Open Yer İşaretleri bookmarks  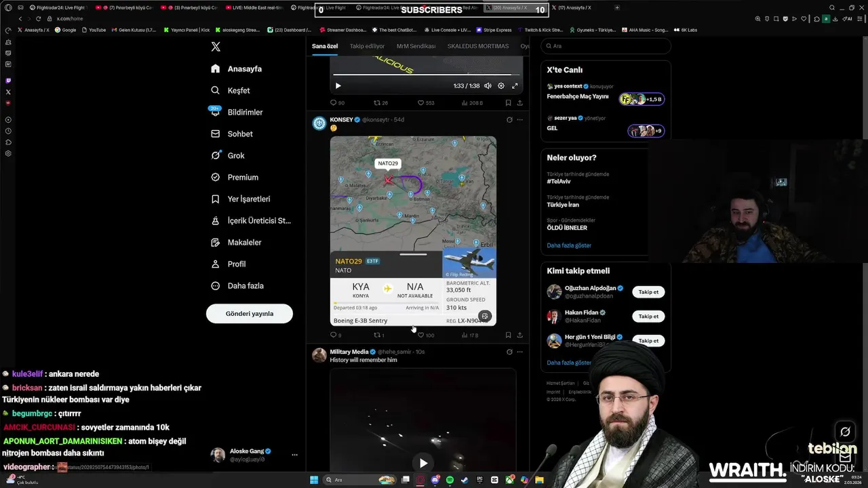tap(241, 199)
